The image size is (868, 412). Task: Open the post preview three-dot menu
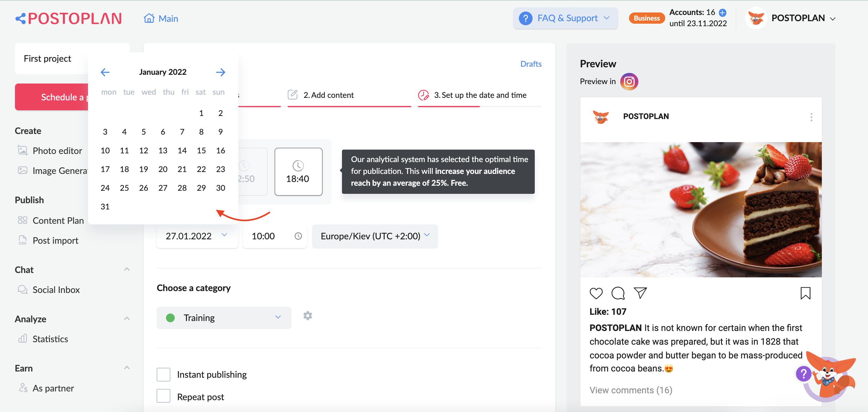[812, 117]
